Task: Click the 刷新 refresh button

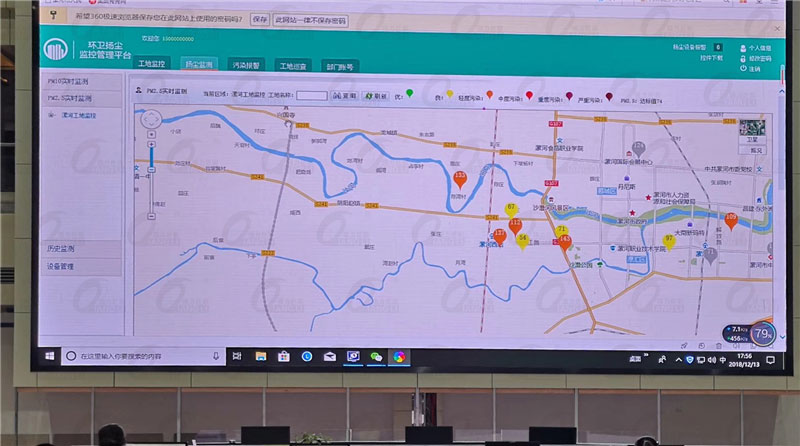Action: (x=375, y=96)
